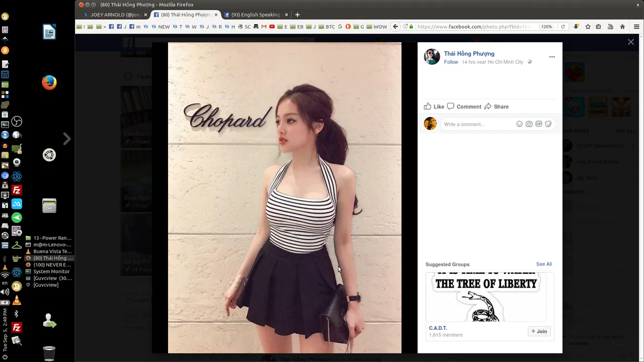Open the WOW bookmarks folder
The image size is (644, 362).
377,27
